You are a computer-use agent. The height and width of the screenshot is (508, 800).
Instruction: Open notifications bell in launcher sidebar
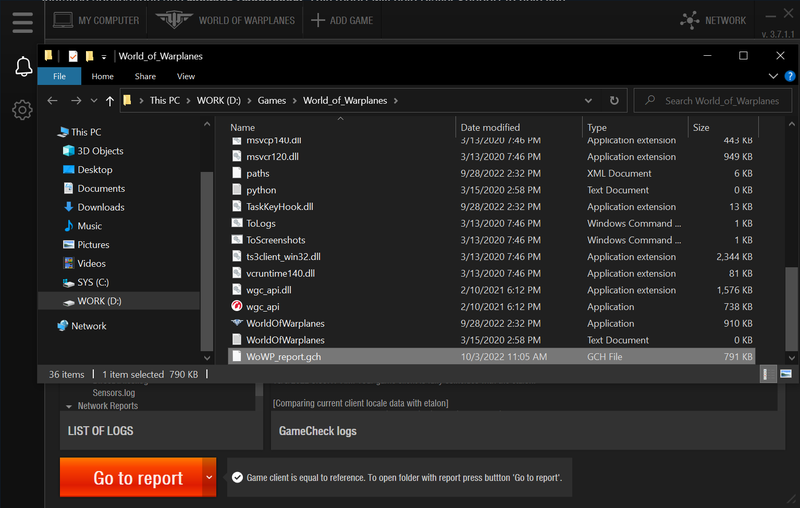coord(23,67)
